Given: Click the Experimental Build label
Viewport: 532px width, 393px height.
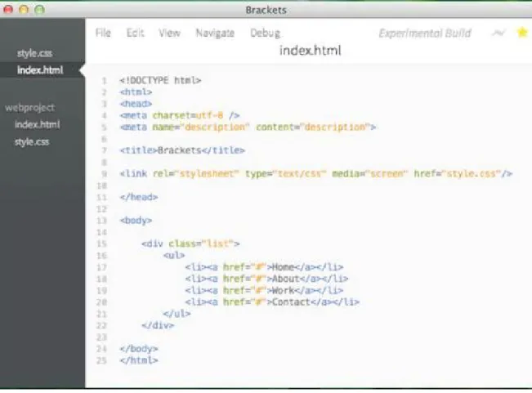Looking at the screenshot, I should click(x=425, y=33).
